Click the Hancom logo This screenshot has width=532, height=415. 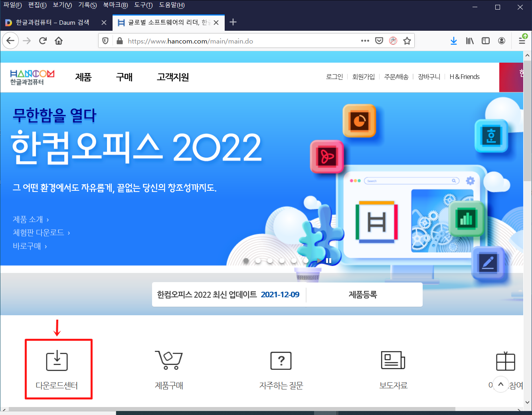coord(32,77)
